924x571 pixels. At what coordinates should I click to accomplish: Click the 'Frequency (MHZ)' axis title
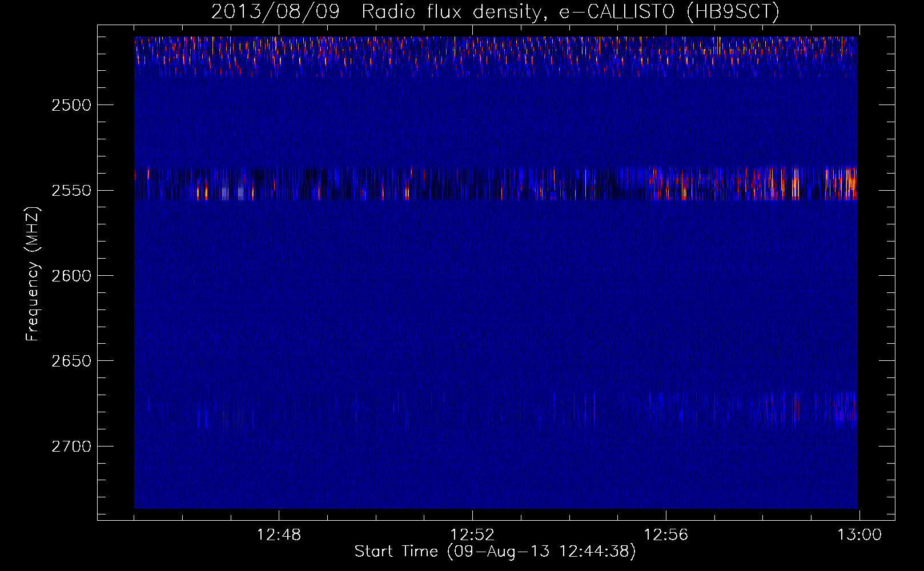[x=33, y=274]
